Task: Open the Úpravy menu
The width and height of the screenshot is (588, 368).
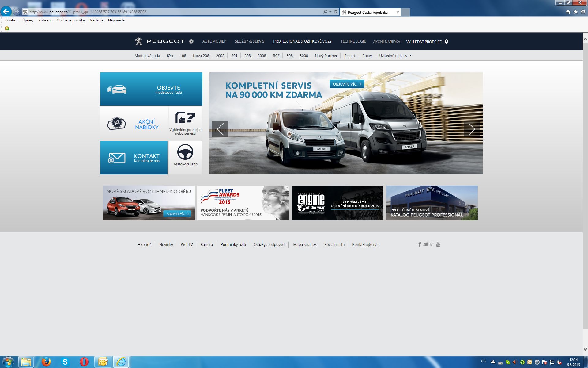Action: (x=28, y=20)
